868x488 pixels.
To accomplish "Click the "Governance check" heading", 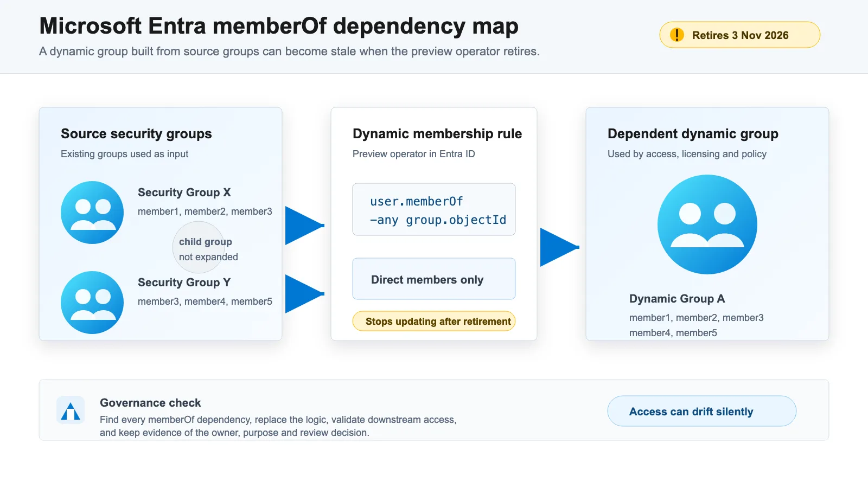I will pos(150,403).
